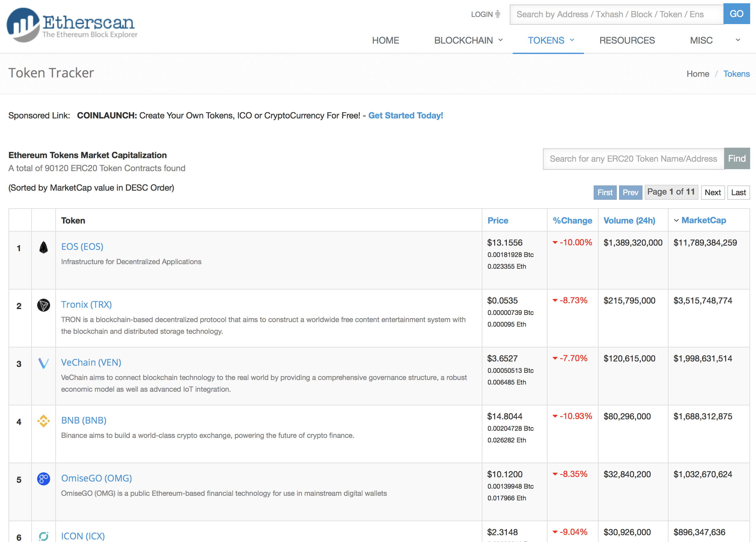The height and width of the screenshot is (542, 756).
Task: Sort by Price column header
Action: (x=498, y=220)
